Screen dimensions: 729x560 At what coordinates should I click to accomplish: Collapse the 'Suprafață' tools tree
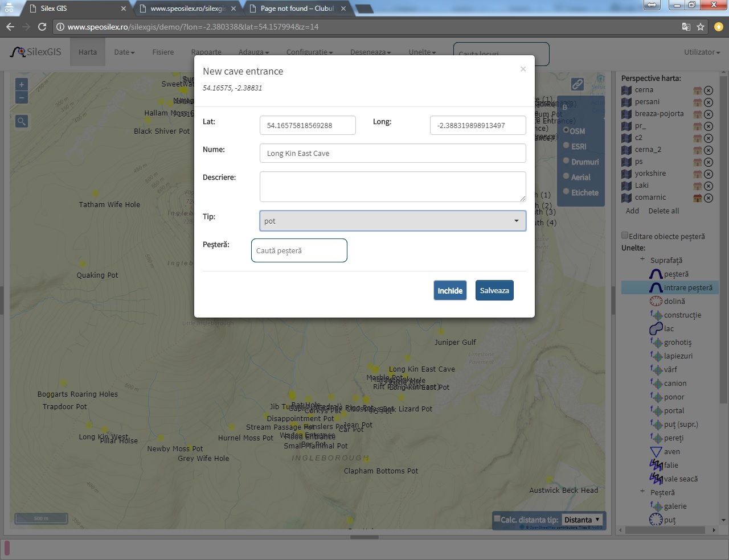(642, 260)
